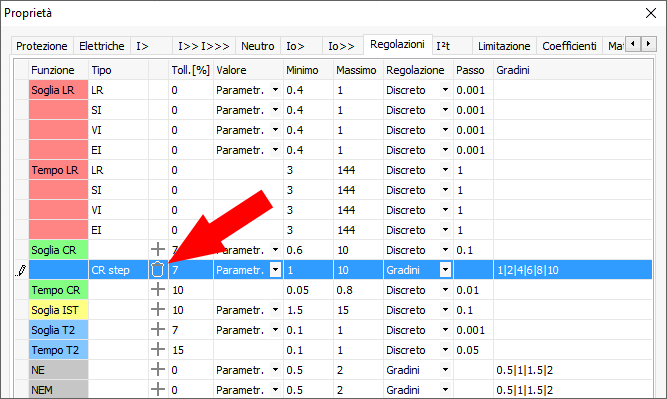The image size is (667, 399).
Task: Edit the Gradini value 1|2|4|6|8|10
Action: coord(573,270)
